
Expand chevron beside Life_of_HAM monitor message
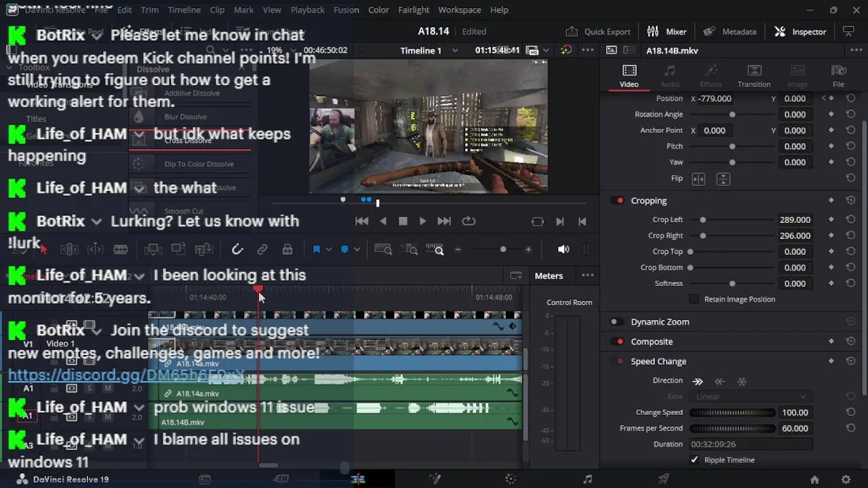139,276
